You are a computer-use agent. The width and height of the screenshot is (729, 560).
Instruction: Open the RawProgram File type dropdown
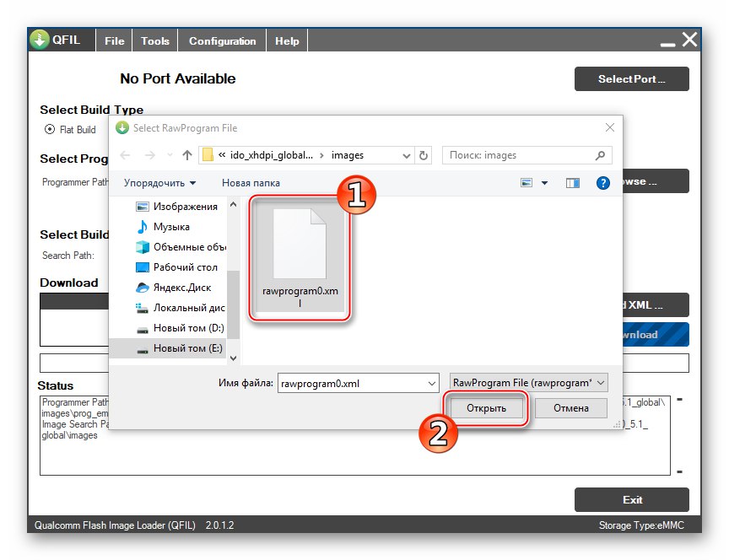click(x=529, y=383)
